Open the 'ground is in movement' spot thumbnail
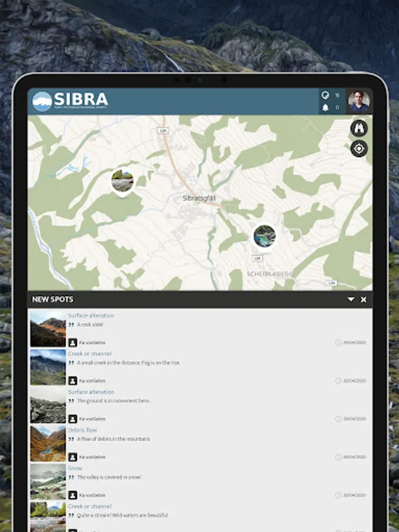This screenshot has width=399, height=532. pos(48,405)
